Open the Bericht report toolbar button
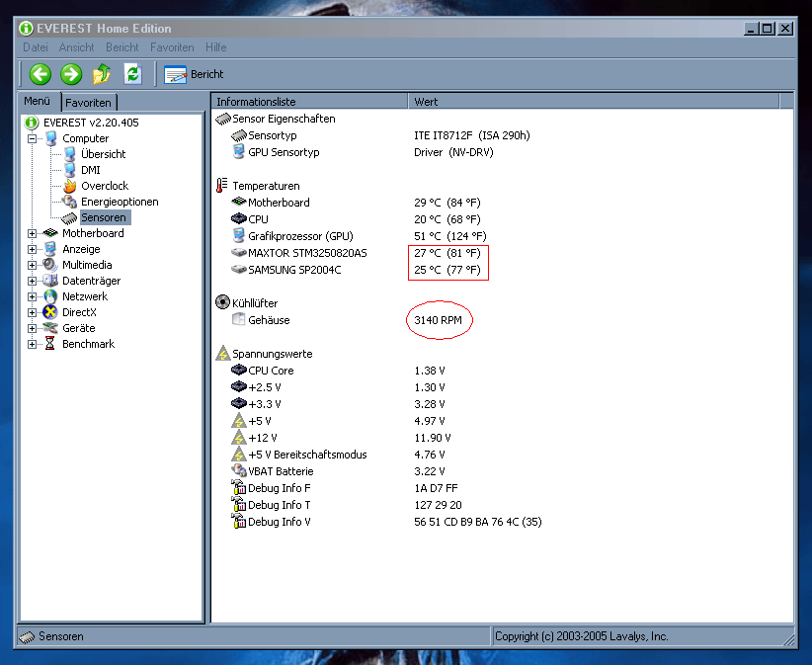The image size is (812, 665). [x=194, y=74]
